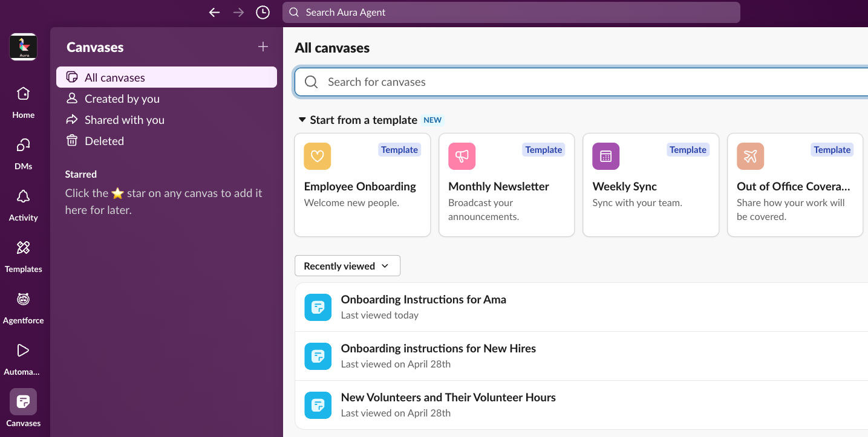
Task: Open the history clock icon
Action: 263,12
